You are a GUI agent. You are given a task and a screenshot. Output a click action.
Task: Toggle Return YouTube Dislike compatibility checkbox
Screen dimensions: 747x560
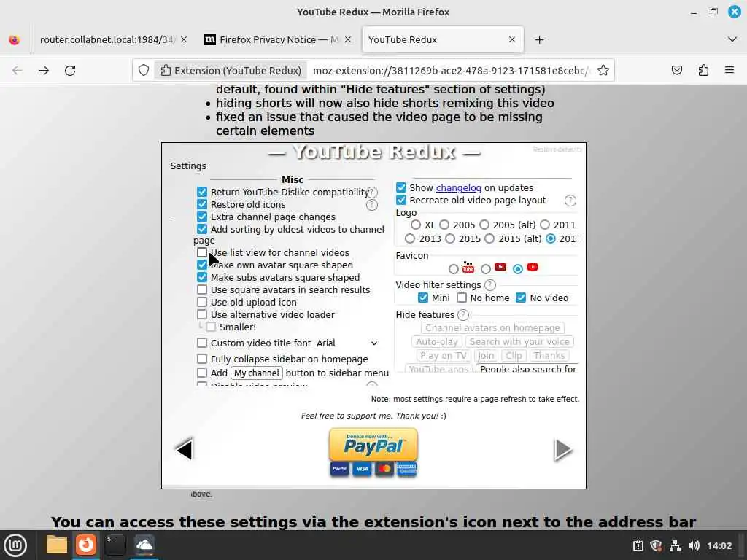coord(202,192)
